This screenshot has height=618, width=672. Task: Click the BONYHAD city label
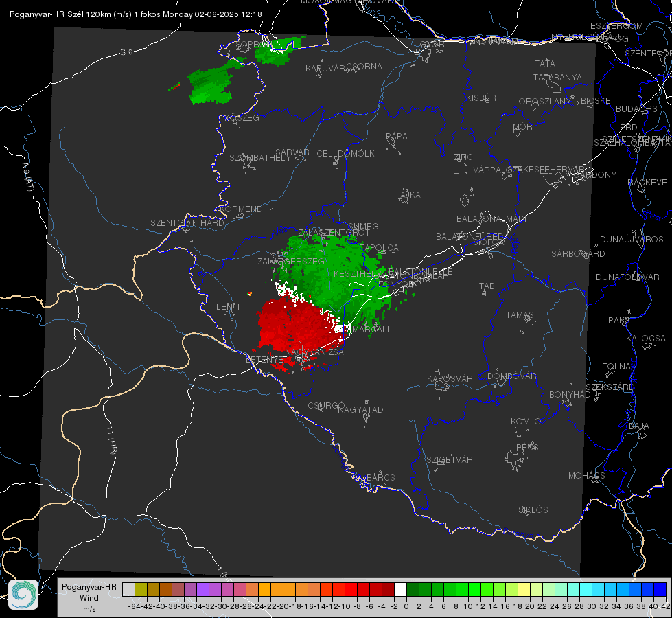point(570,395)
